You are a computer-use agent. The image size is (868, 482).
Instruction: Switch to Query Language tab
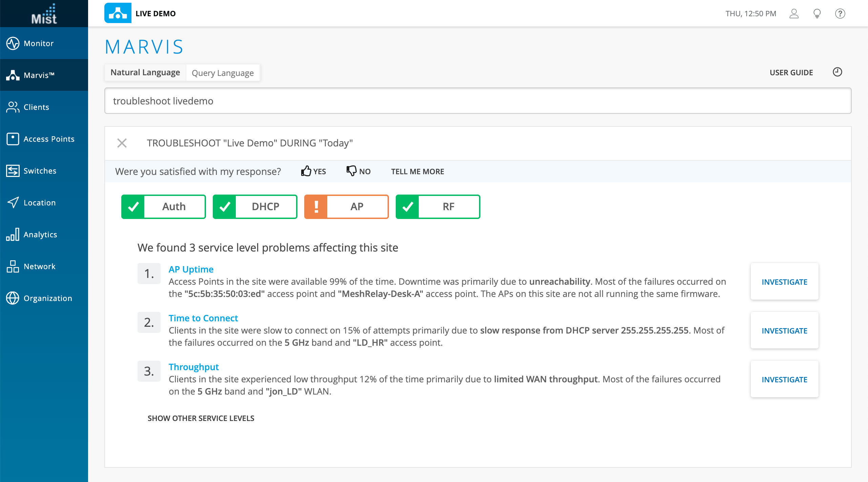coord(223,73)
